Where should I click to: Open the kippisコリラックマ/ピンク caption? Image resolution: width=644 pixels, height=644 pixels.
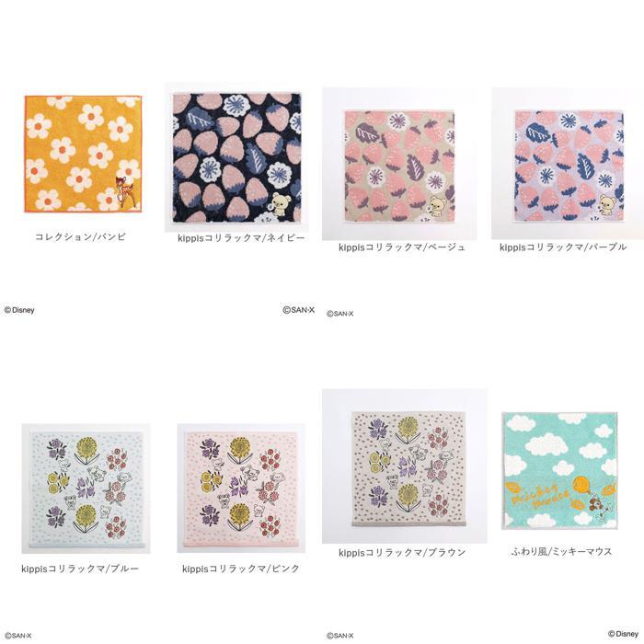[241, 569]
